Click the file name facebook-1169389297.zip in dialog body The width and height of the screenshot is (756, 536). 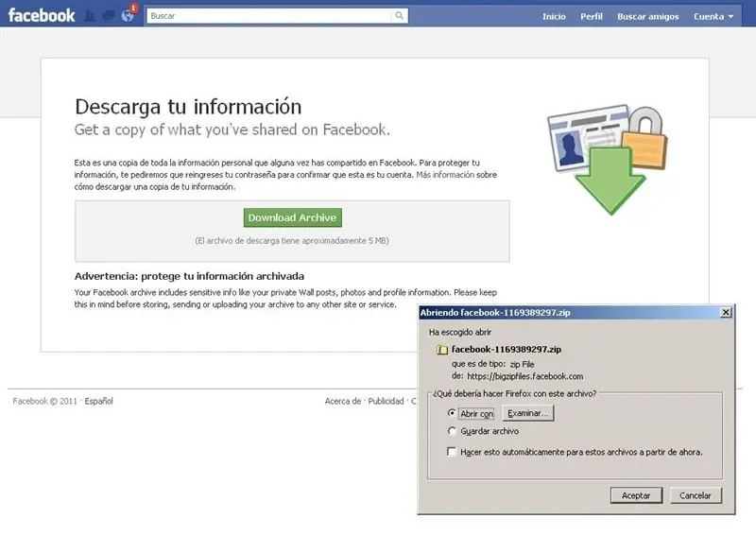[x=507, y=349]
